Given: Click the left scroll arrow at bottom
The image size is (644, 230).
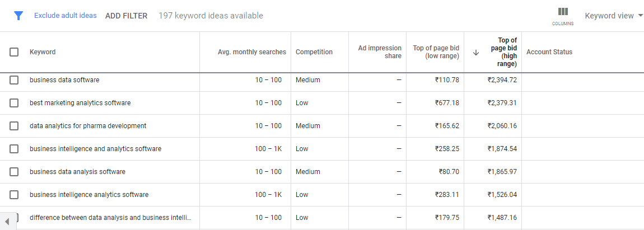Looking at the screenshot, I should point(7,221).
